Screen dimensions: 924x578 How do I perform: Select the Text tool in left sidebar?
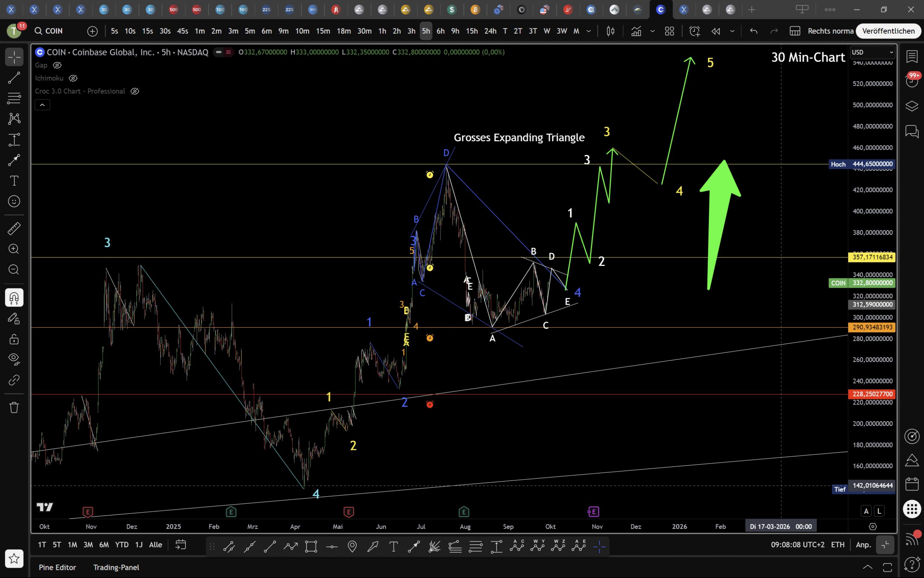[x=14, y=180]
